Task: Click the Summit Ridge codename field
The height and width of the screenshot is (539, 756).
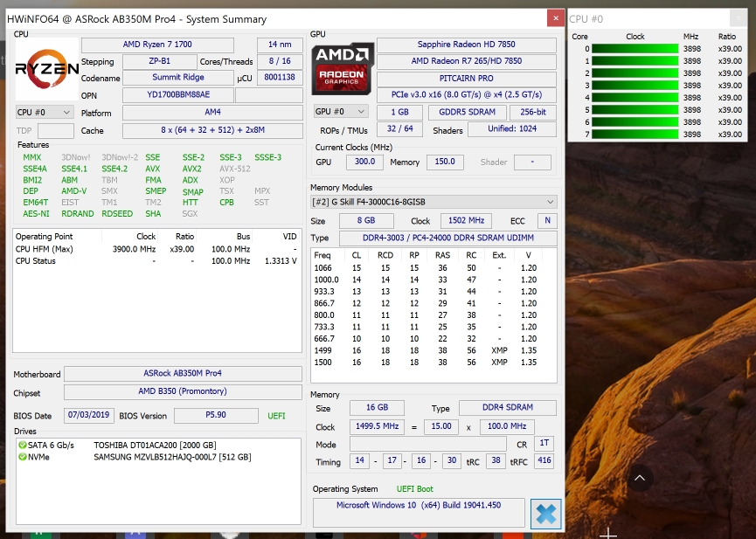Action: pos(178,78)
